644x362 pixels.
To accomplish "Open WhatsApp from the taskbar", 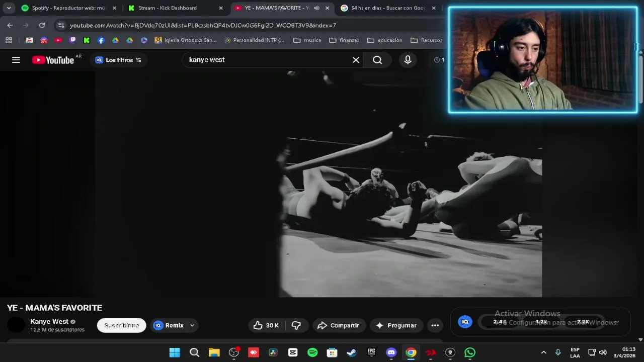I will (470, 352).
